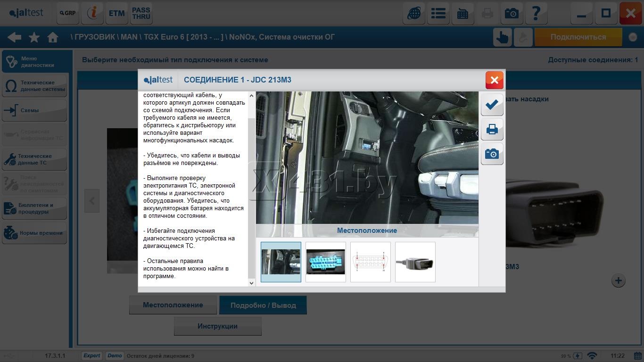This screenshot has height=362, width=644.
Task: Expand details with the plus button
Action: pos(618,280)
